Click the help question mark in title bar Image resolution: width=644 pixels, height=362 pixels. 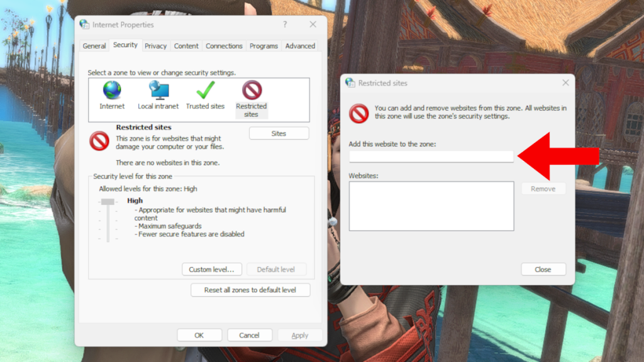285,25
